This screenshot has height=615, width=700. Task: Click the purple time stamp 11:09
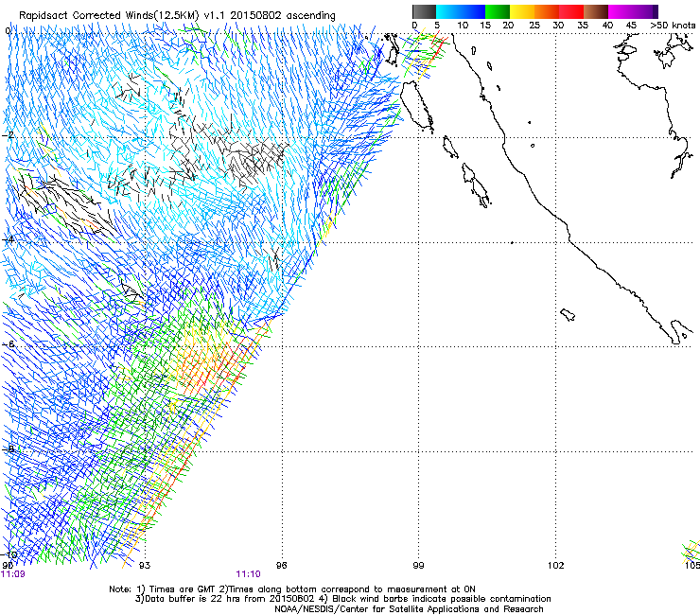click(x=13, y=574)
